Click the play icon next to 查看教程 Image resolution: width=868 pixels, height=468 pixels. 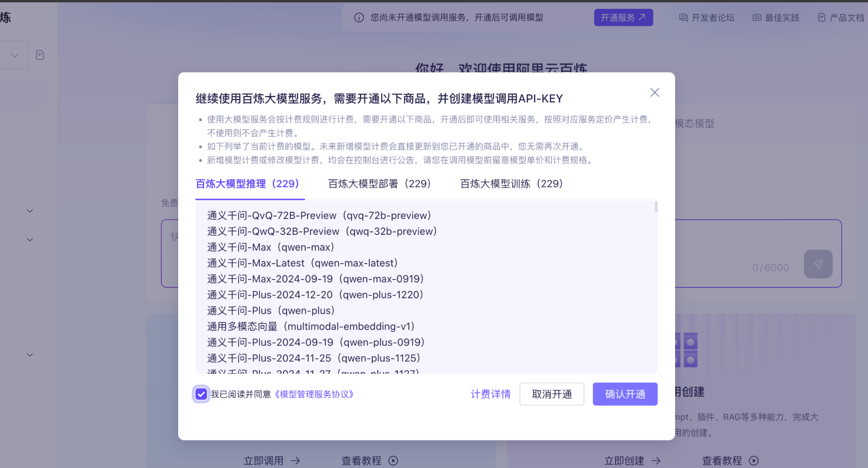click(393, 460)
